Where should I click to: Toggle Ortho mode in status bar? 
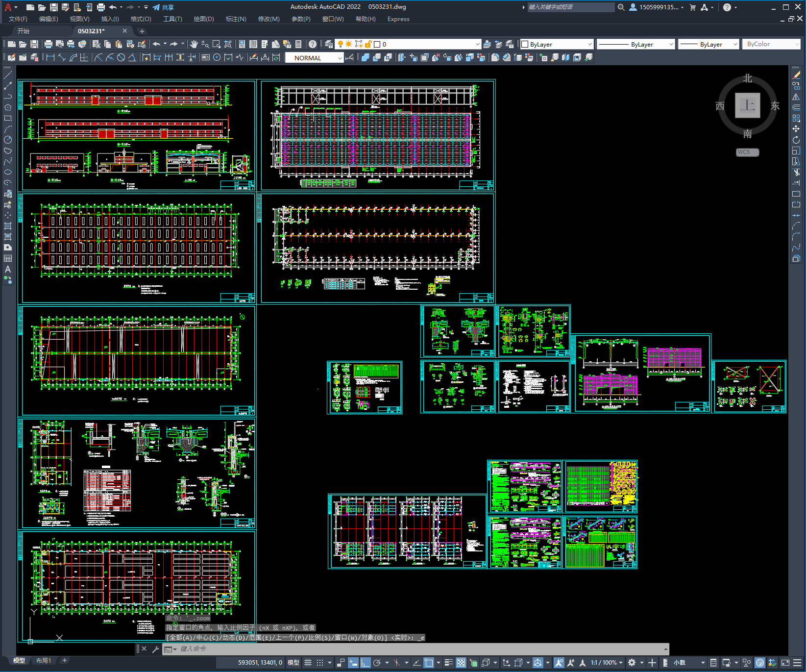pos(366,663)
